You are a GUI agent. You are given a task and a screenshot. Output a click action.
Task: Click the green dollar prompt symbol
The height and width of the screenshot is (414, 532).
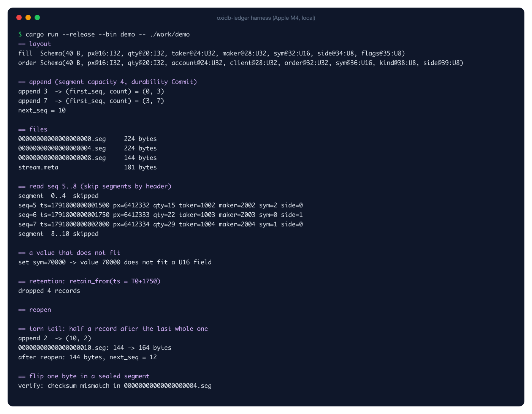coord(20,35)
